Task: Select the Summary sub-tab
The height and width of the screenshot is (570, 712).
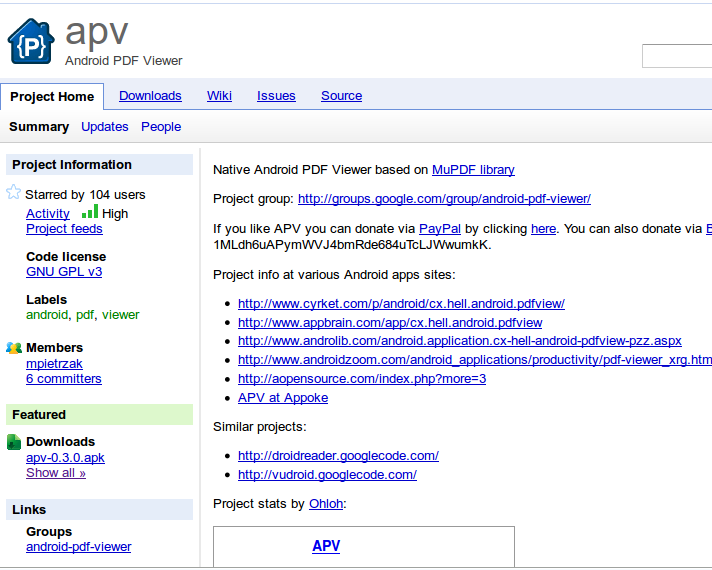Action: (39, 127)
